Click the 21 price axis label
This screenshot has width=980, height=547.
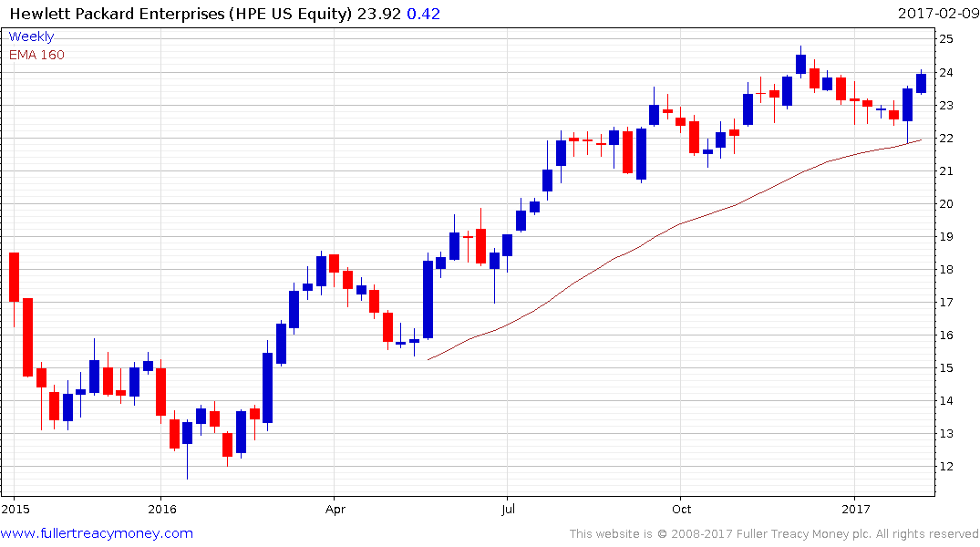point(945,170)
